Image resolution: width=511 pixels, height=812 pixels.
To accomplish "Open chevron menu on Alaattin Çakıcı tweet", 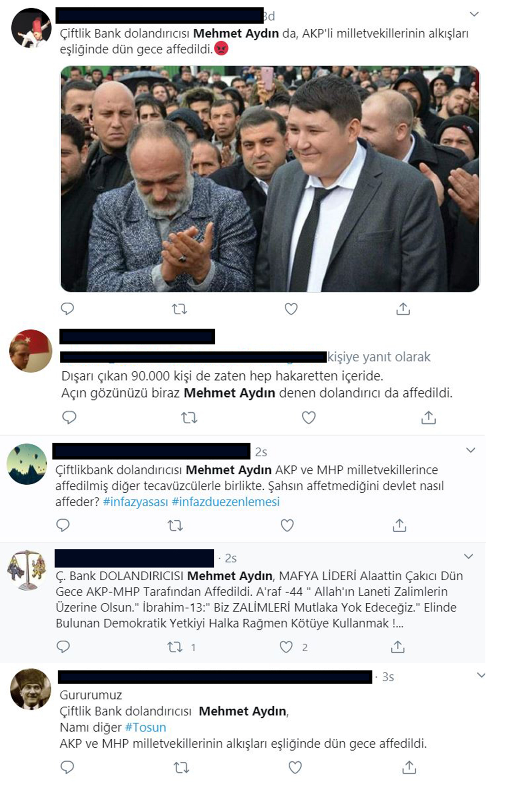I will tap(469, 556).
